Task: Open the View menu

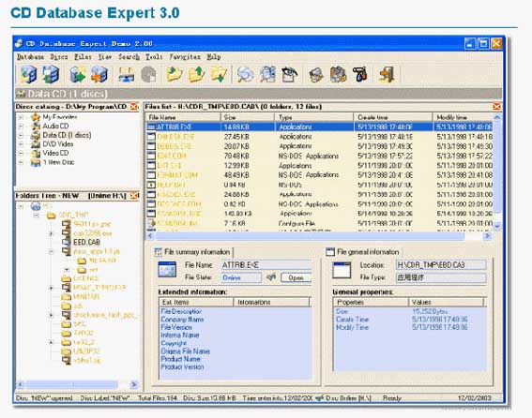Action: (105, 57)
